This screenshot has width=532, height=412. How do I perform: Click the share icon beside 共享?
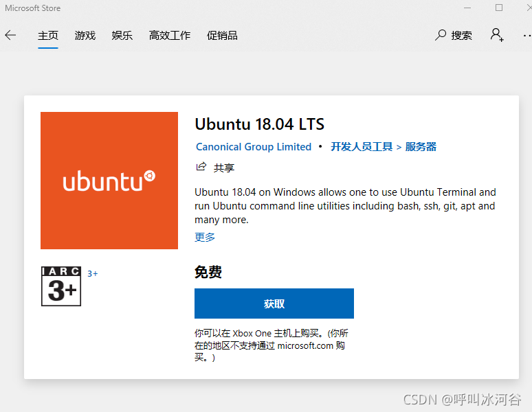201,167
